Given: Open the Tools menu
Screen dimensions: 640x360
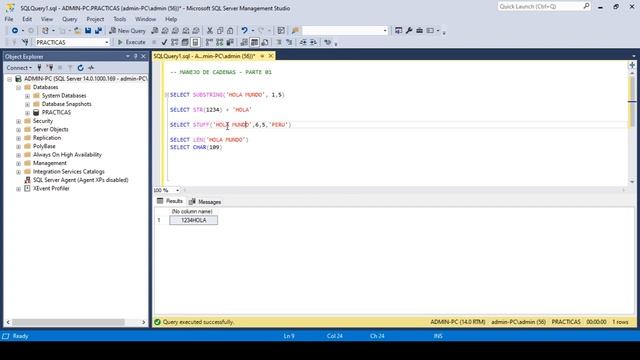Looking at the screenshot, I should 120,19.
